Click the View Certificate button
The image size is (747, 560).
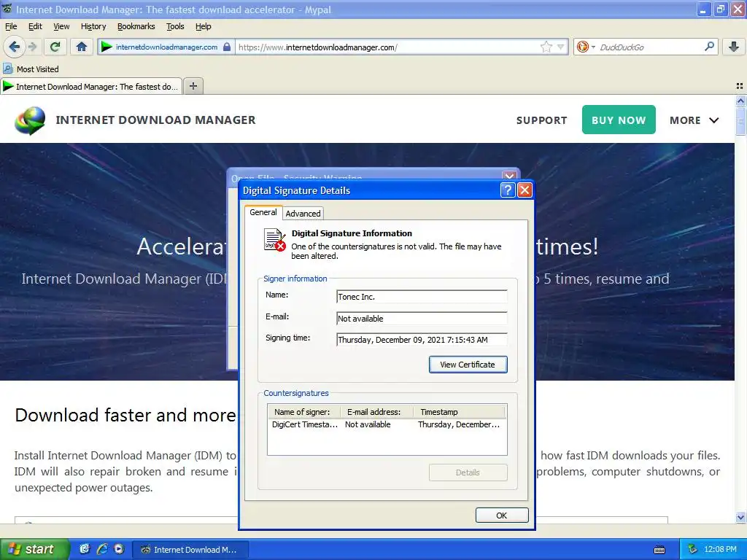click(468, 365)
